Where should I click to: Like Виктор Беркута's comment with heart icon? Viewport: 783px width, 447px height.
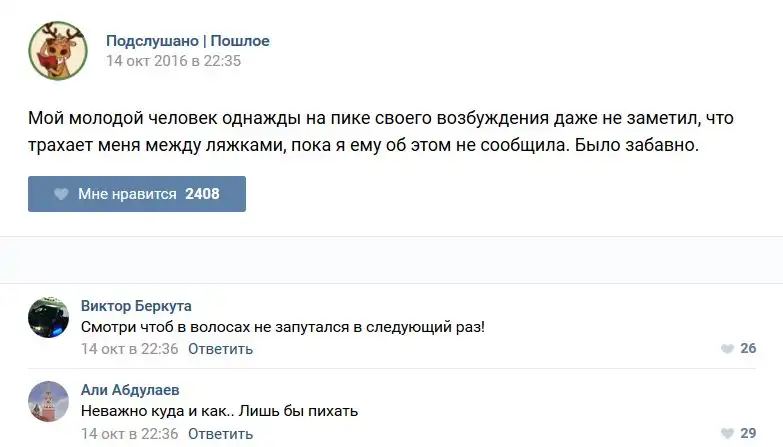click(727, 349)
